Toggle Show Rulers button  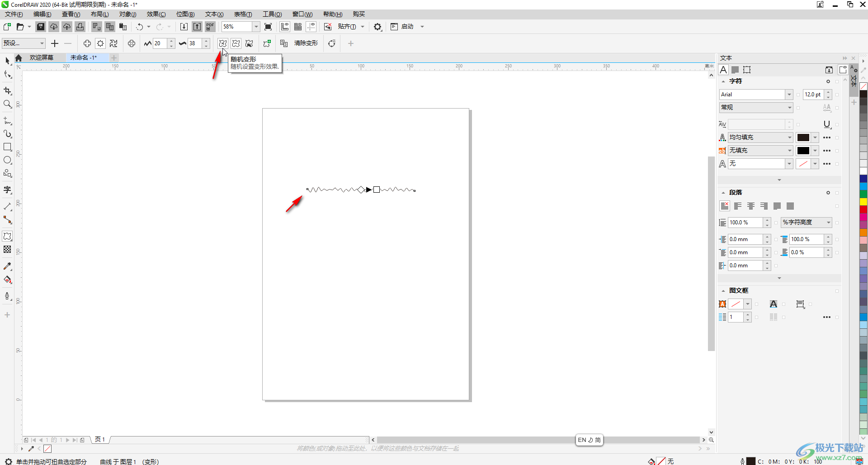(285, 27)
